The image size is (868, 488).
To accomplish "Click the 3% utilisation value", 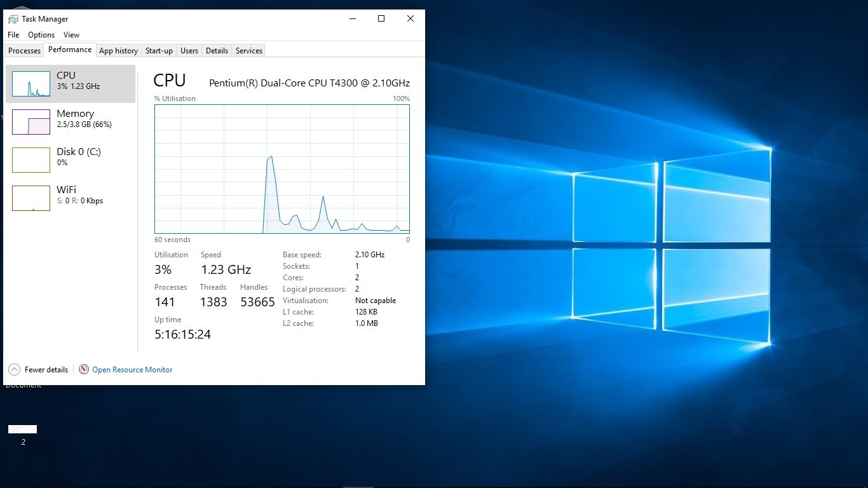I will (x=163, y=269).
